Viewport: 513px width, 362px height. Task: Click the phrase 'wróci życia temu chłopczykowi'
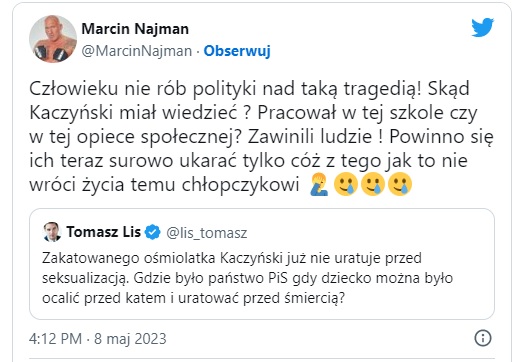point(164,185)
